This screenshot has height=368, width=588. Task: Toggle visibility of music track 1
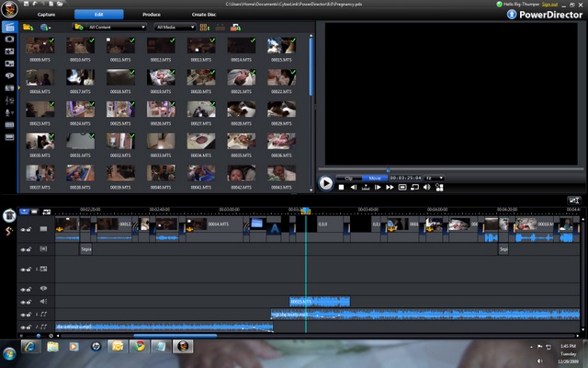(23, 315)
